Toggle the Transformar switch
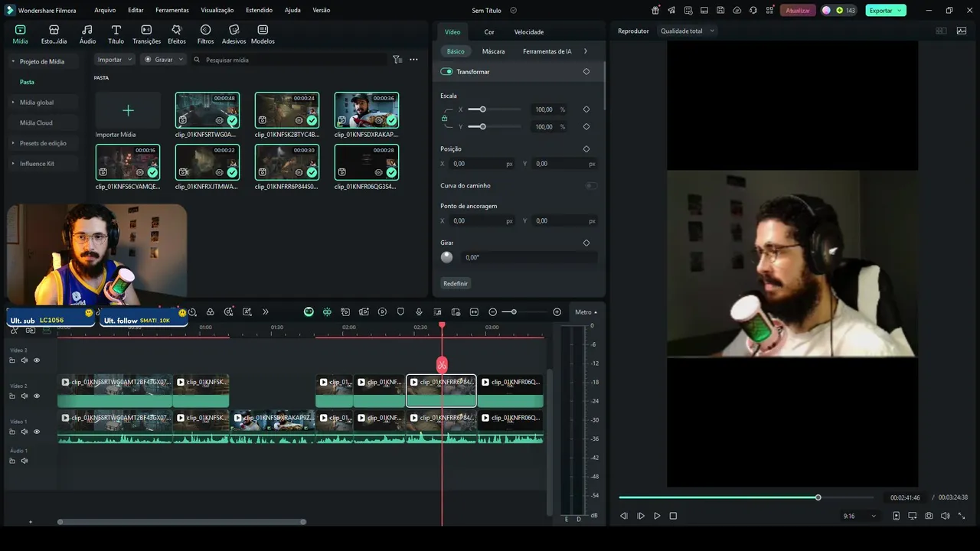This screenshot has width=980, height=551. (x=446, y=71)
